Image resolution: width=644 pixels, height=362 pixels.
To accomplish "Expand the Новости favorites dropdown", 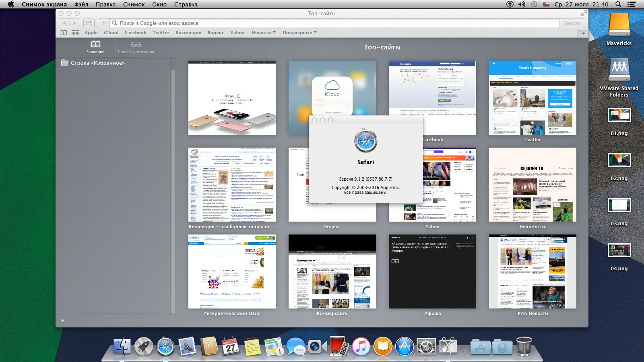I will [x=264, y=33].
